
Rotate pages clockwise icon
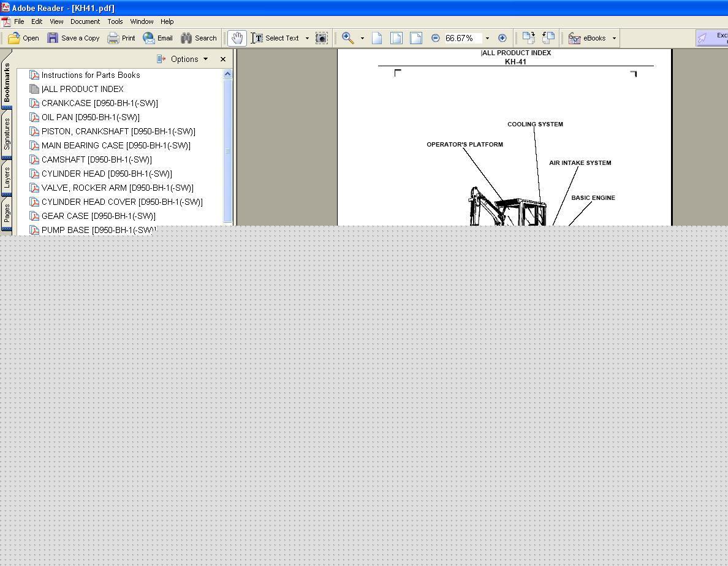pos(529,37)
